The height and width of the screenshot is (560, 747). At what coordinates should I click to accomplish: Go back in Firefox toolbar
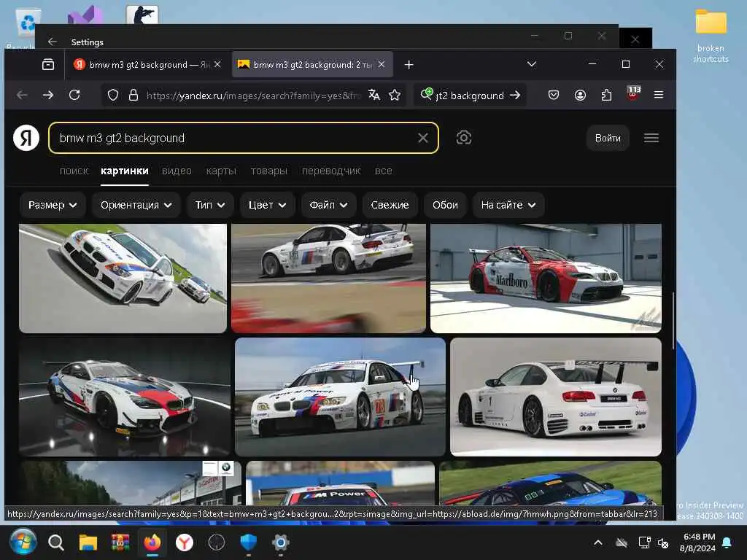(x=22, y=96)
